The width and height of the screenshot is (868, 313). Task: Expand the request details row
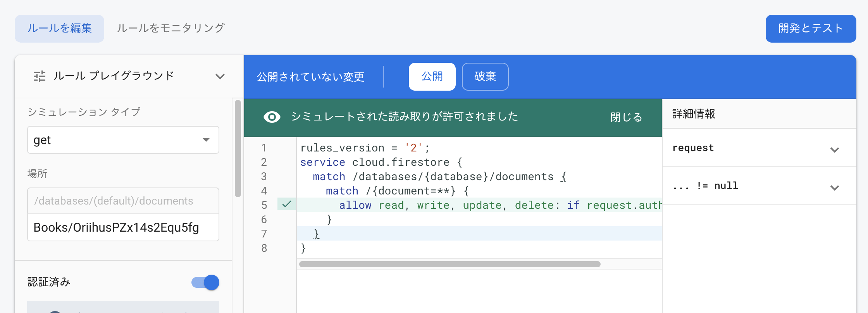coord(759,148)
